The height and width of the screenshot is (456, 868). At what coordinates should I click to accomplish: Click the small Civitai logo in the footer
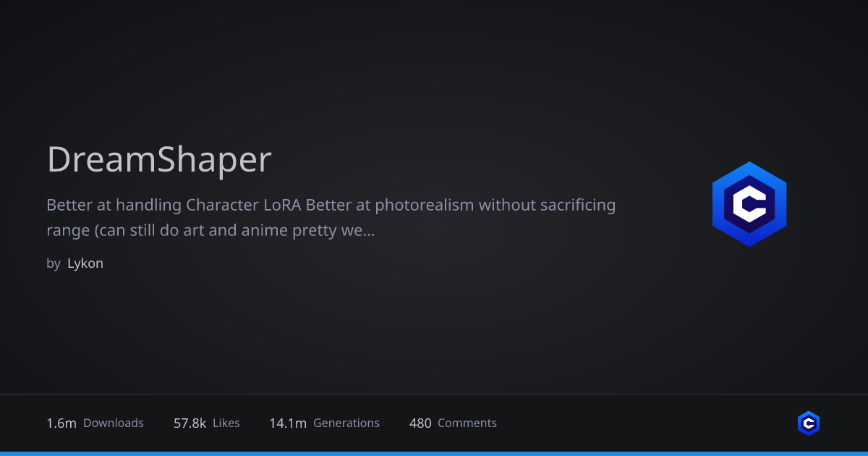(x=809, y=423)
